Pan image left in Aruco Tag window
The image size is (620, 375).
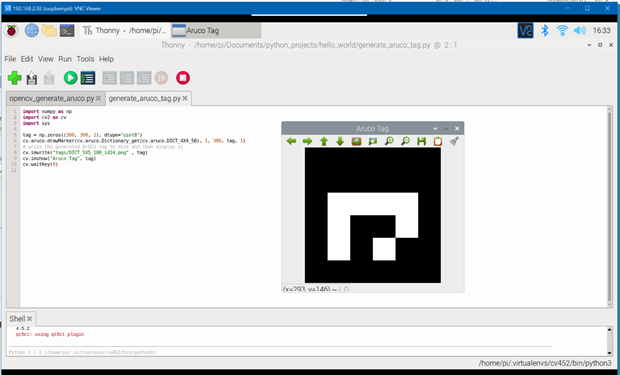coord(291,141)
